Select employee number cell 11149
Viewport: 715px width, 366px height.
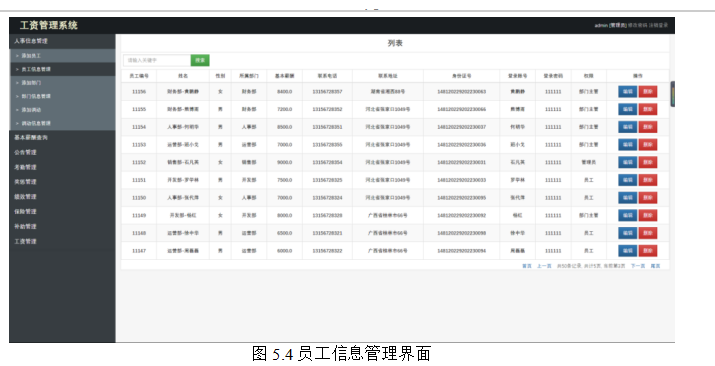tap(139, 216)
